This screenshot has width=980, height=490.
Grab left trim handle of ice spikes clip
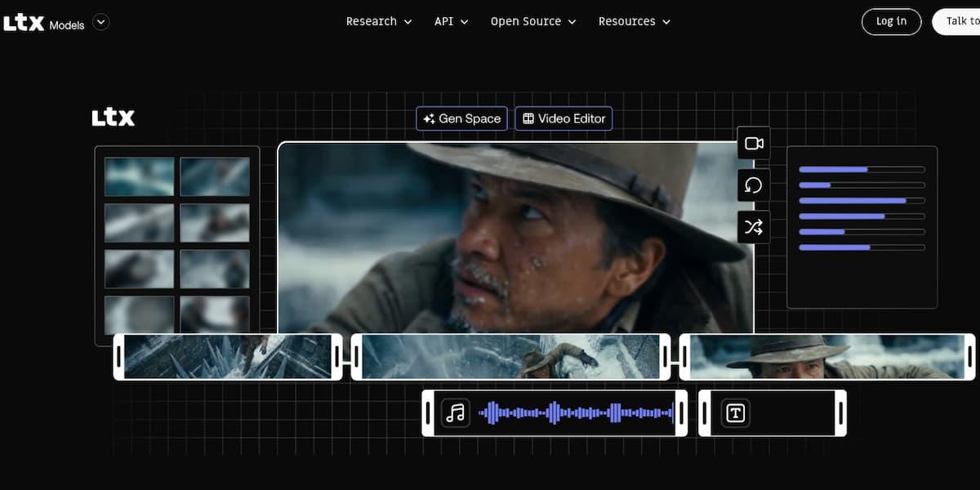click(x=119, y=357)
